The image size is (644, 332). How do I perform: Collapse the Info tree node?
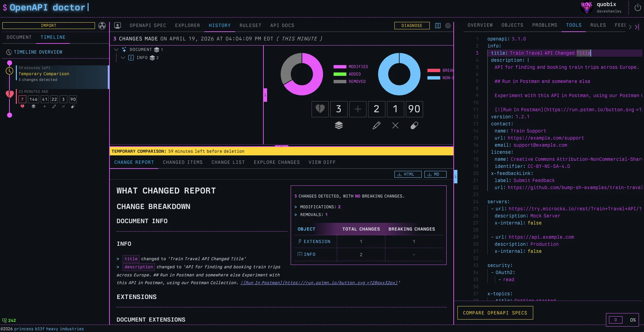click(x=123, y=58)
